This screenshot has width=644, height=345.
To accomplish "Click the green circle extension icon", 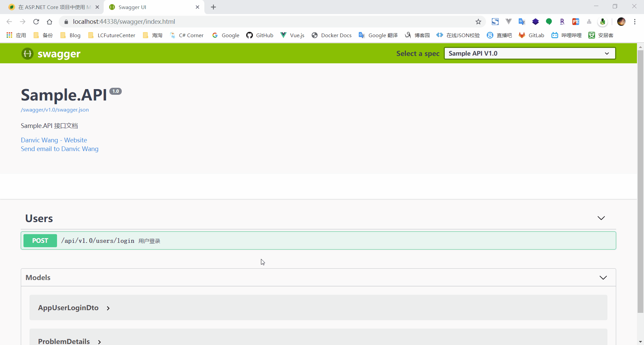I will point(549,22).
